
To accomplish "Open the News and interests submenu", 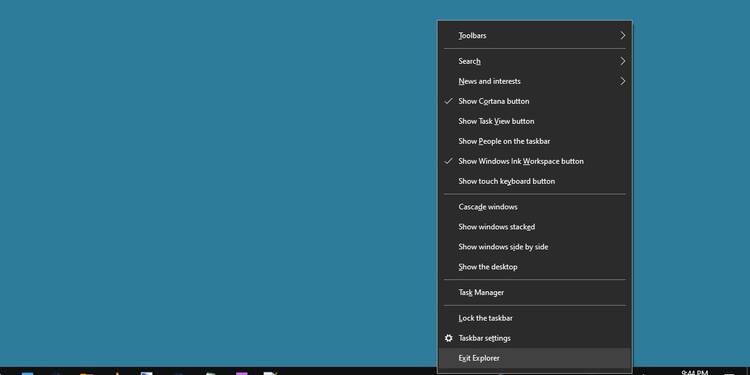I will [x=535, y=81].
